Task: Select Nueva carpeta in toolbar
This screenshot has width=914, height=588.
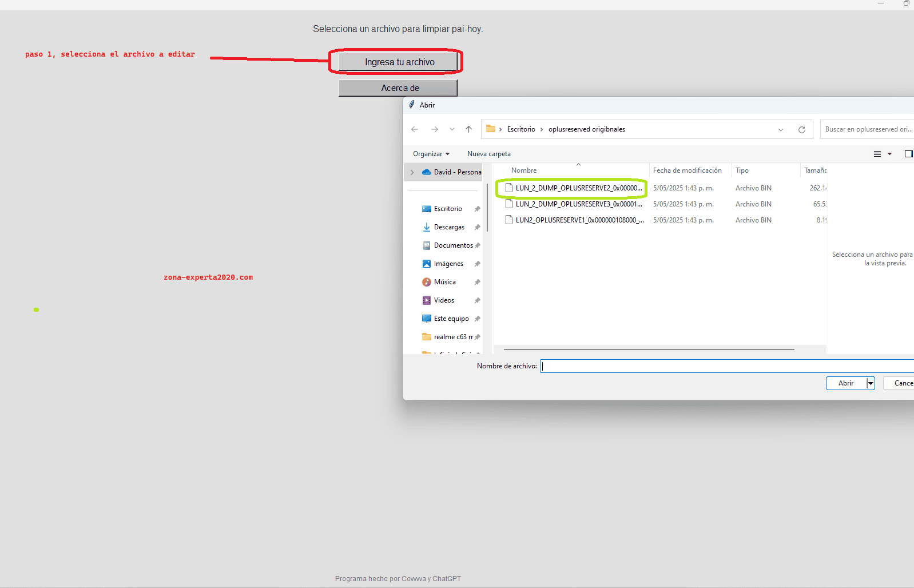Action: click(489, 154)
